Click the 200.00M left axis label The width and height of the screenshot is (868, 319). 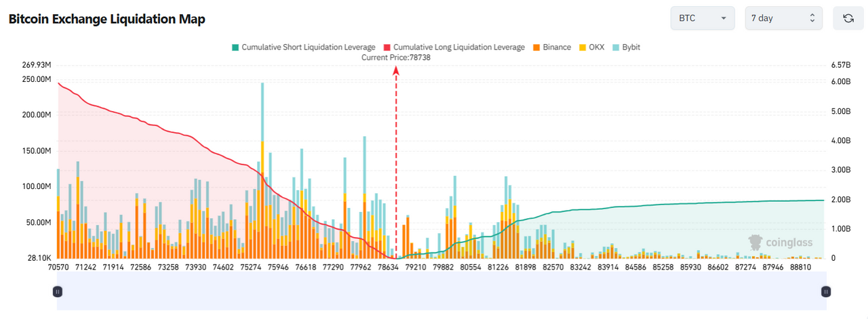click(37, 115)
